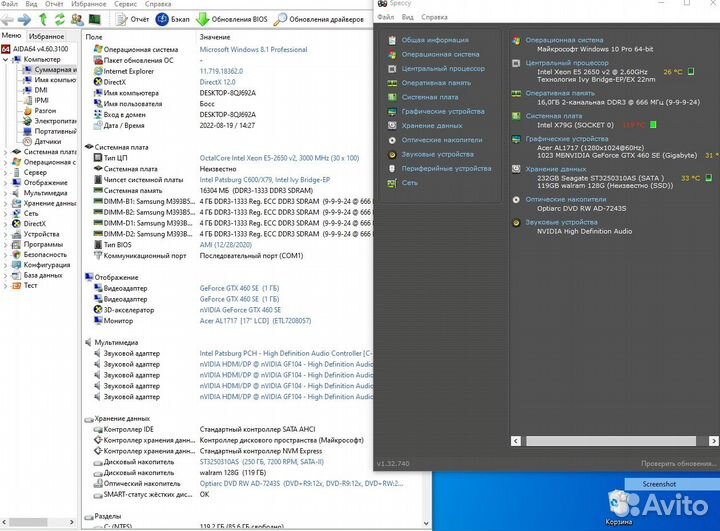Screen dimensions: 720x531
Task: Expand the Хранение данных tree node
Action: (x=5, y=203)
